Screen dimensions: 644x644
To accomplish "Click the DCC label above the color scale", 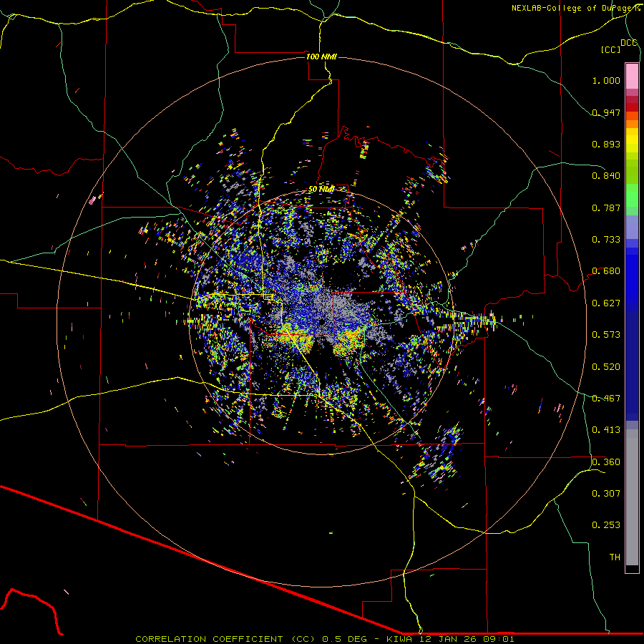I will (628, 42).
